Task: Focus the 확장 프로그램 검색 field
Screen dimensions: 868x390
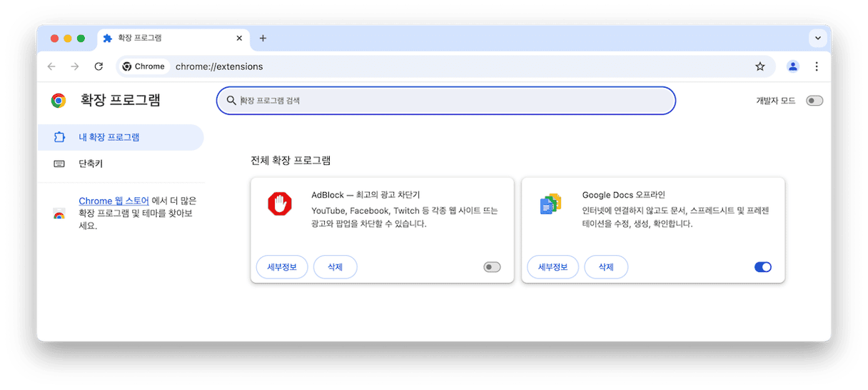Action: (x=446, y=101)
